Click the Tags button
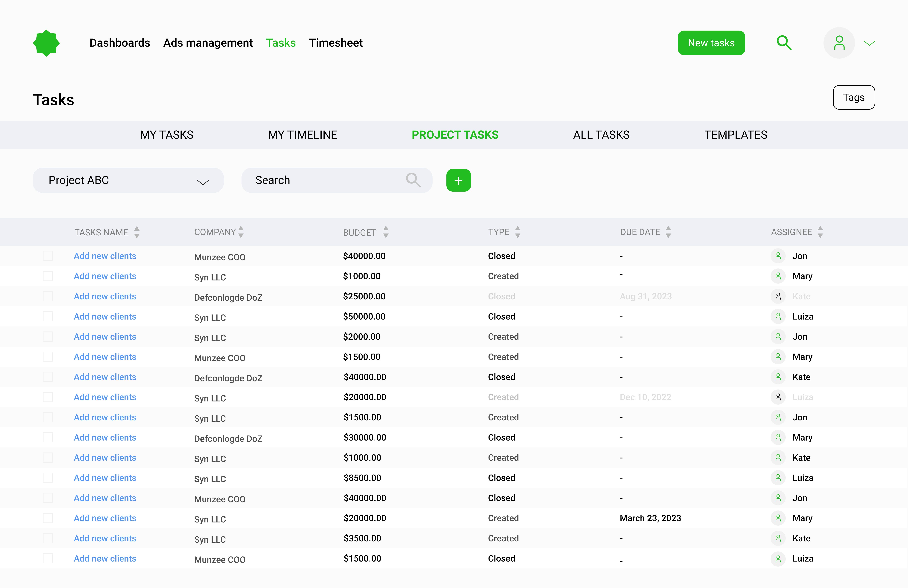The height and width of the screenshot is (588, 908). point(854,97)
